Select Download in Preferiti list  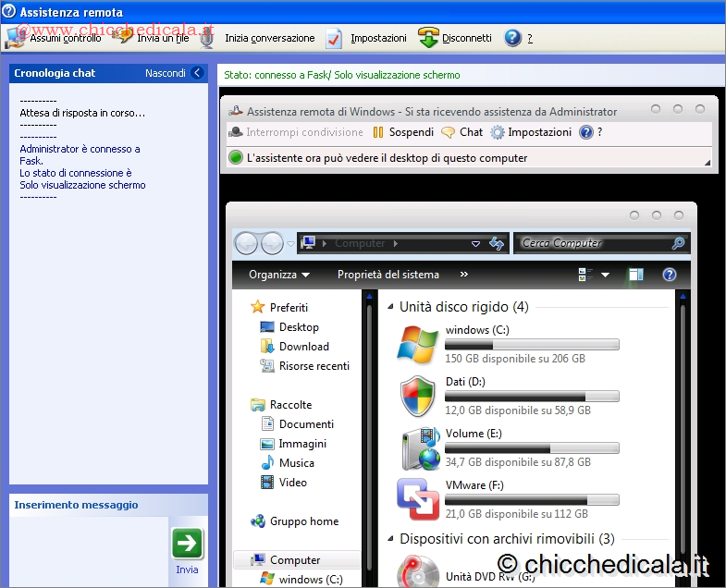pos(303,347)
